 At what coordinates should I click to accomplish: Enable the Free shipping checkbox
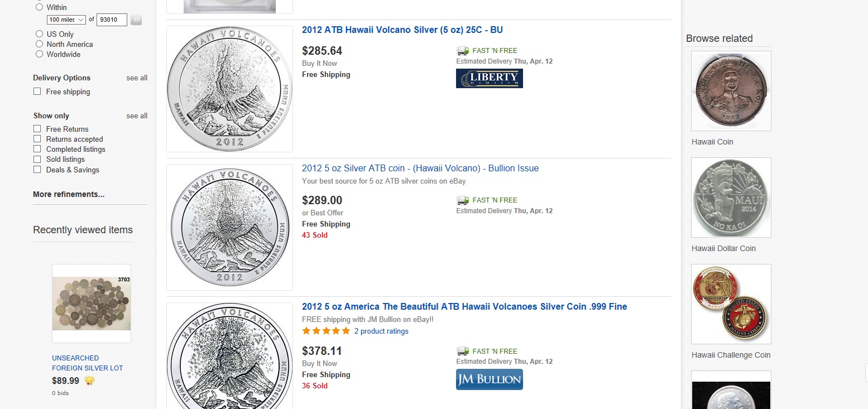coord(37,92)
